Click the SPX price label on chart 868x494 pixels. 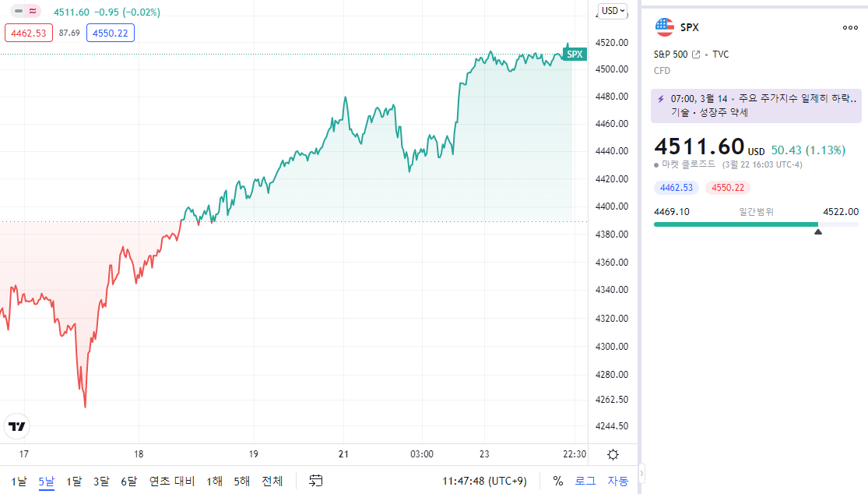(575, 55)
